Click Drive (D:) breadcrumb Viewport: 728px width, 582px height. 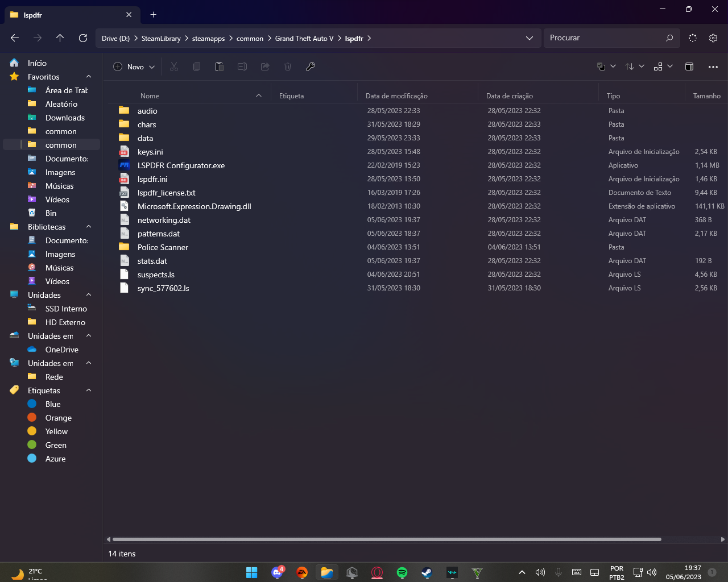coord(115,38)
